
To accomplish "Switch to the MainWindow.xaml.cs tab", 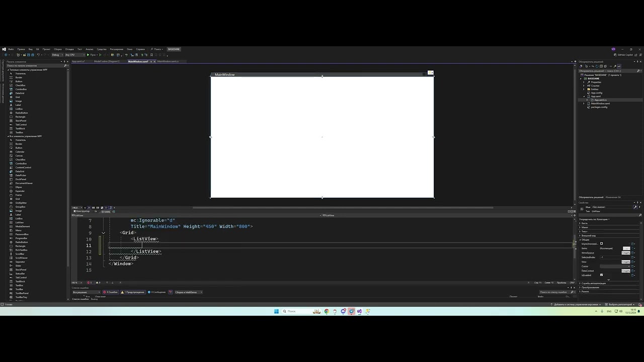I will tap(168, 61).
